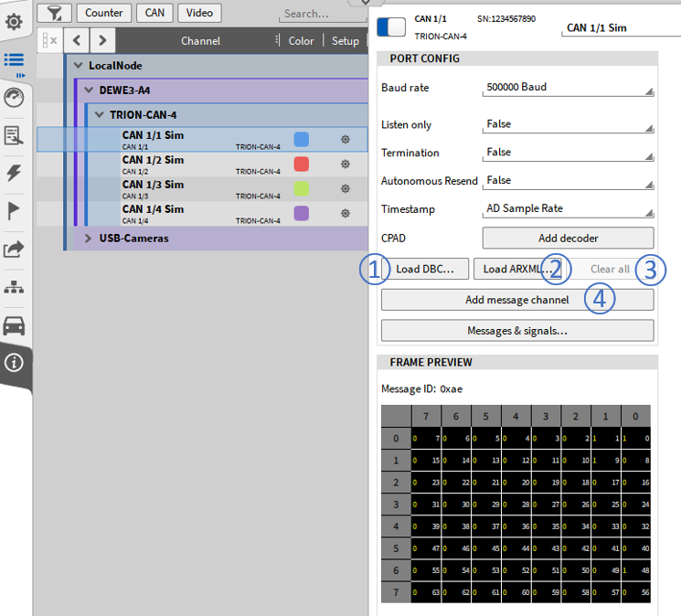The height and width of the screenshot is (616, 681).
Task: Collapse the TRION-CAN-4 tree node
Action: [x=100, y=115]
